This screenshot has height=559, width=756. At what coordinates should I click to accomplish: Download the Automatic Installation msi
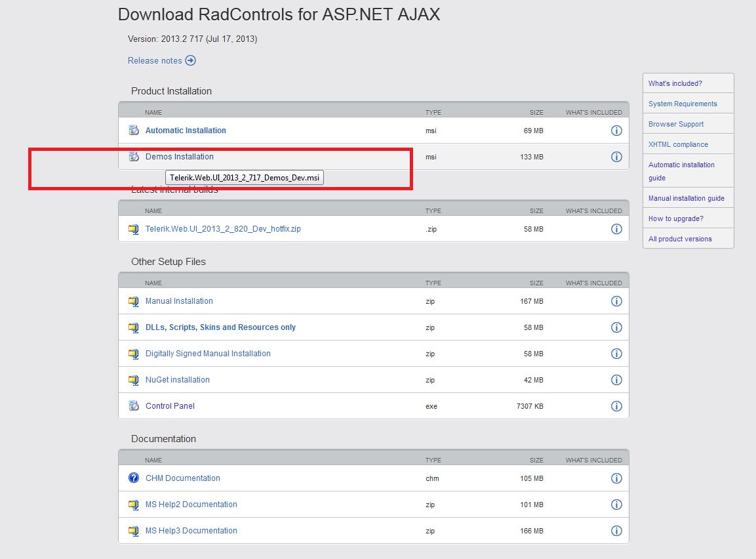186,131
